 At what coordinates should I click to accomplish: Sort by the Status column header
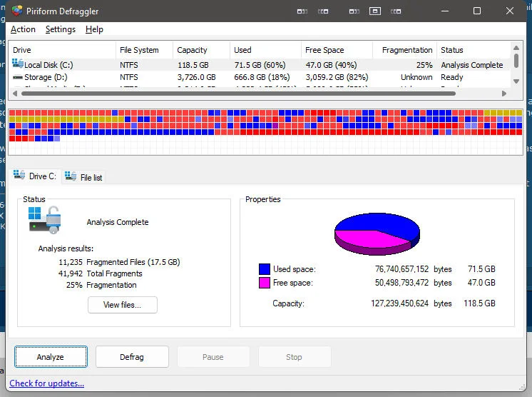click(x=474, y=50)
